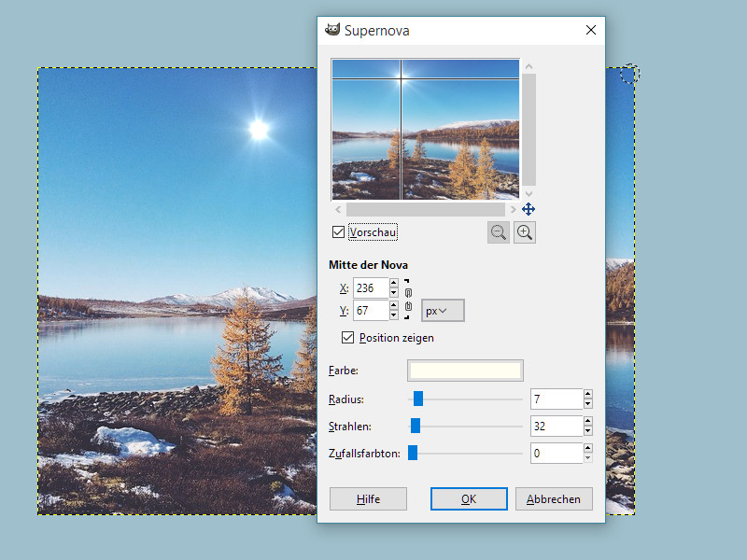
Task: Click the GIMP Wilber icon in title bar
Action: click(x=331, y=30)
